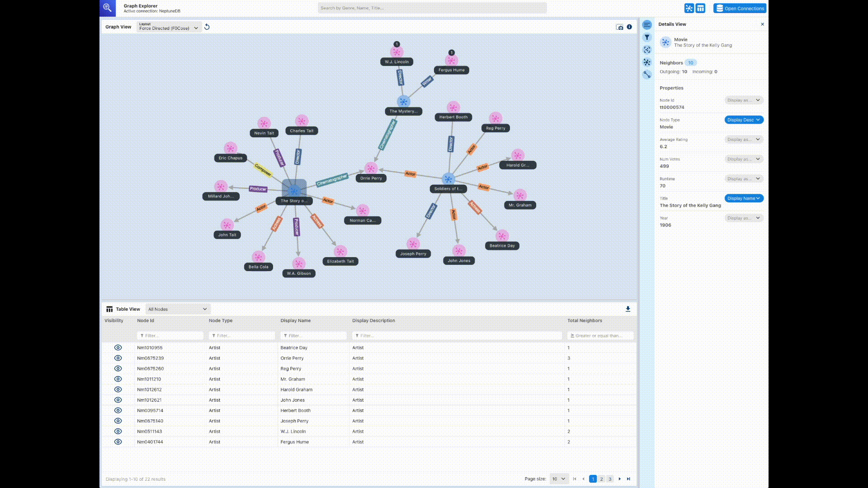Screen dimensions: 868x488
Task: Navigate to page 2 in table
Action: pyautogui.click(x=602, y=479)
